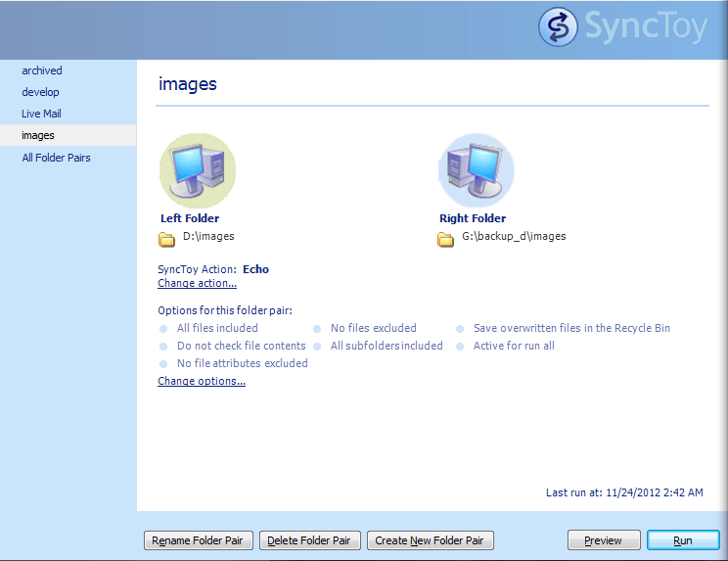The height and width of the screenshot is (561, 728).
Task: Click 'Do not check file contents' option
Action: pos(242,346)
